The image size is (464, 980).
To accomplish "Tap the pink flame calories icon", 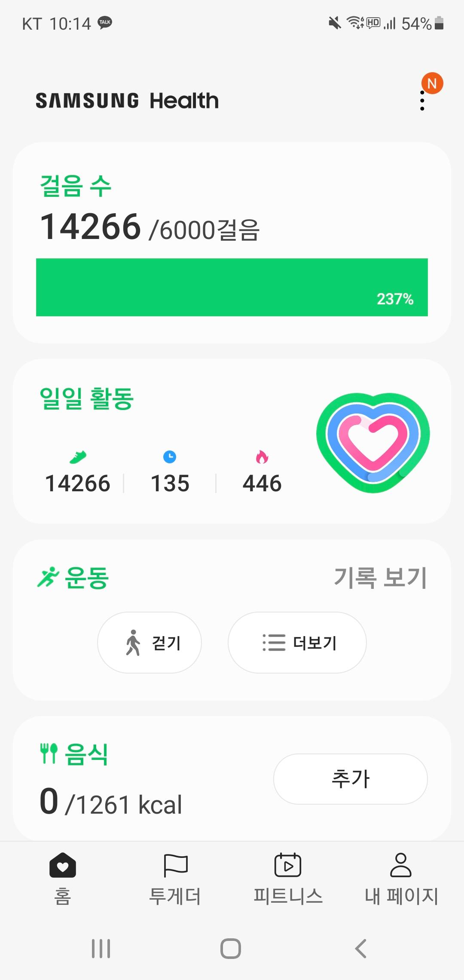I will click(262, 457).
